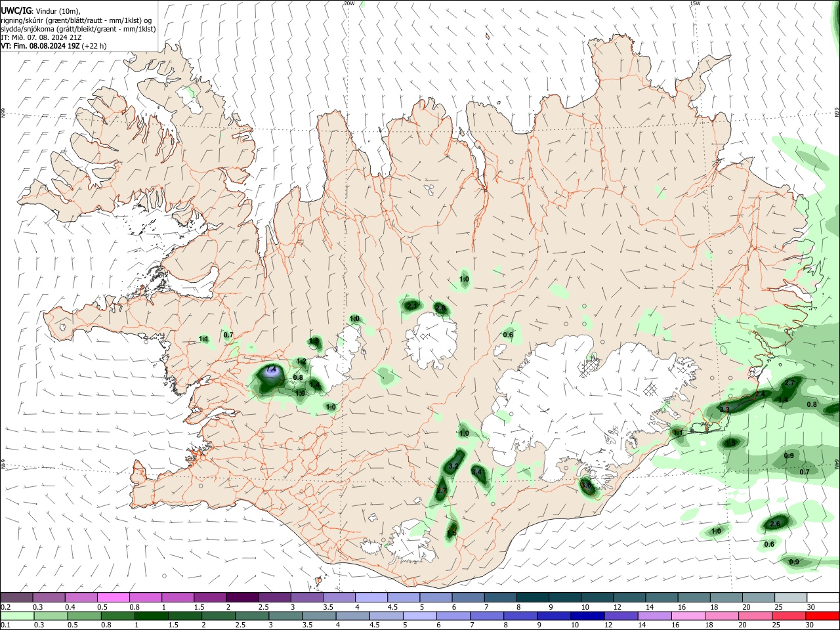The image size is (840, 630).
Task: Click the VT: Fim. 08.08.2024 19Z valid time
Action: [x=41, y=46]
